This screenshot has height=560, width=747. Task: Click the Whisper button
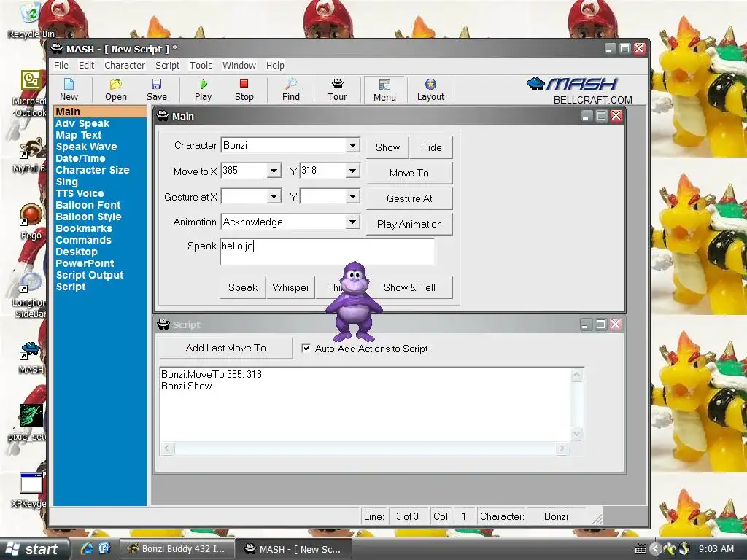(290, 287)
